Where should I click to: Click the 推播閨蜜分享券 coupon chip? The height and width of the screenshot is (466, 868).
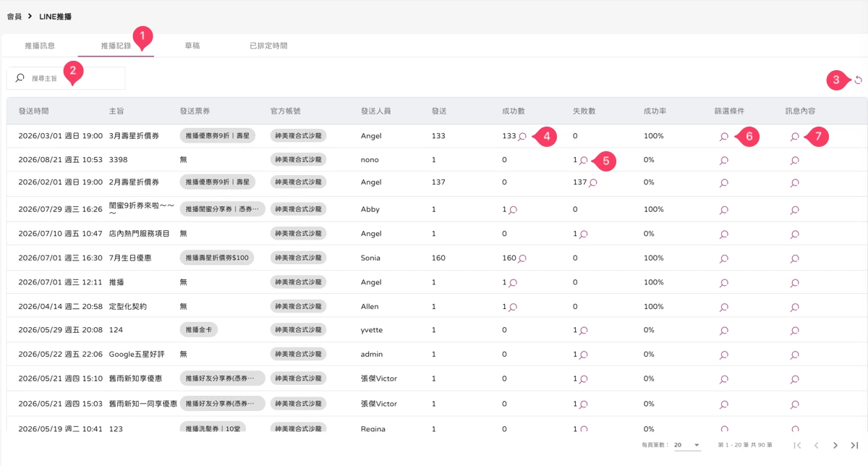(x=222, y=209)
